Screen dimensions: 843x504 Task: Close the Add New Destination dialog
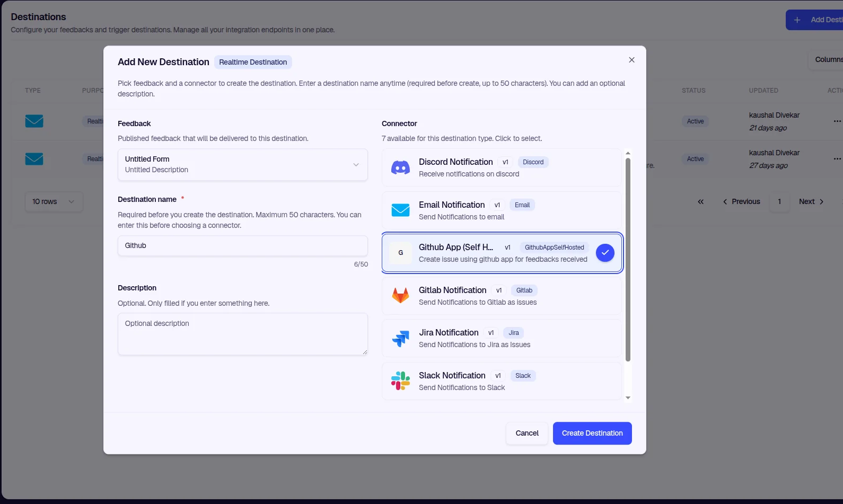[631, 60]
